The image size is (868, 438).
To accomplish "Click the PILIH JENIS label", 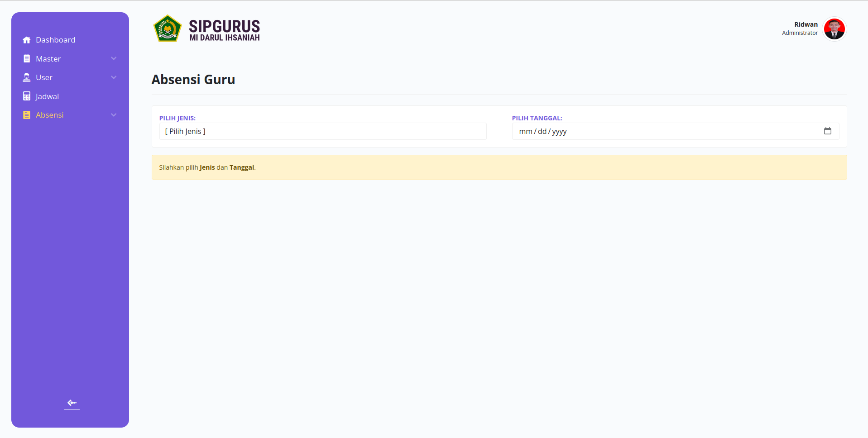I will click(x=177, y=118).
